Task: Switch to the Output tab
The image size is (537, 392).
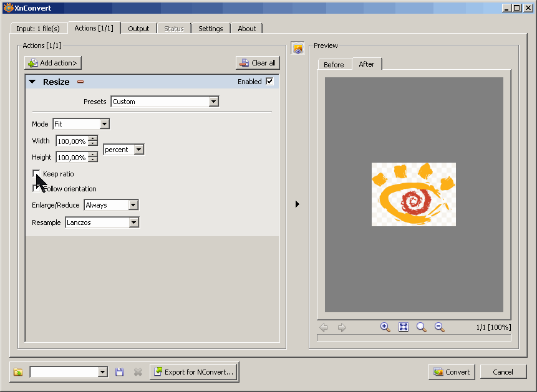Action: (138, 29)
